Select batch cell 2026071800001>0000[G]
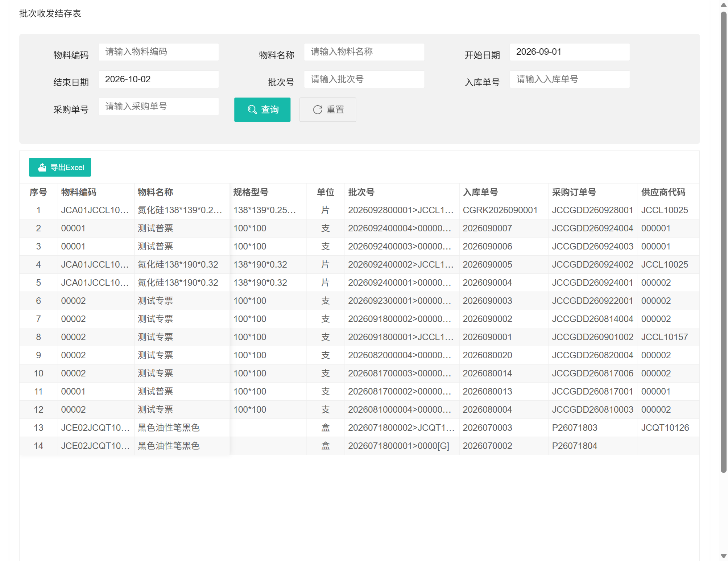The width and height of the screenshot is (728, 561). click(402, 446)
